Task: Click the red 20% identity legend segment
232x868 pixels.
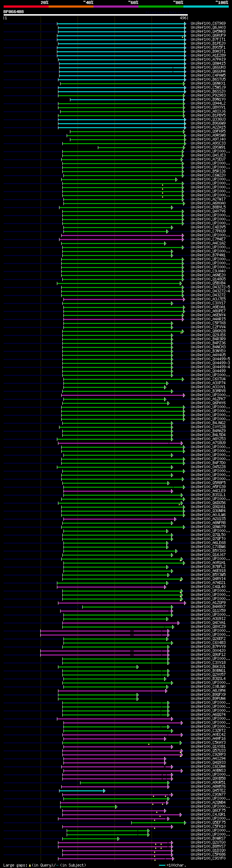Action: coord(26,7)
